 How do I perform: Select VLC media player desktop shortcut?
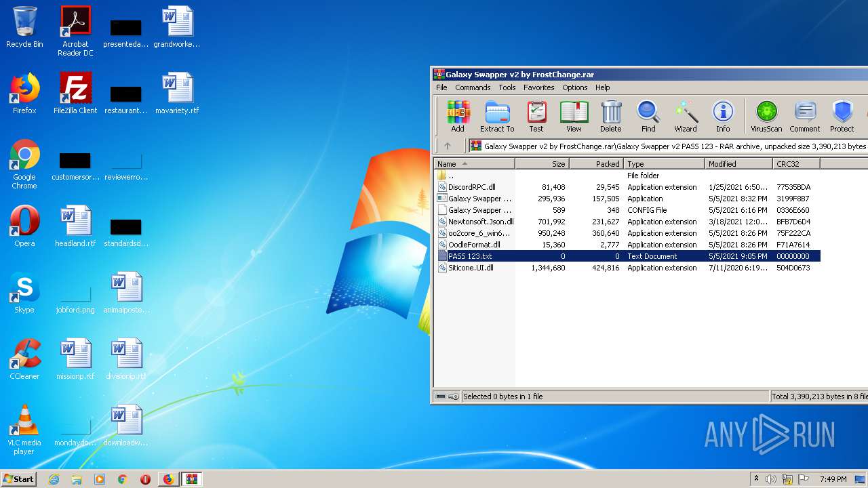(x=24, y=430)
